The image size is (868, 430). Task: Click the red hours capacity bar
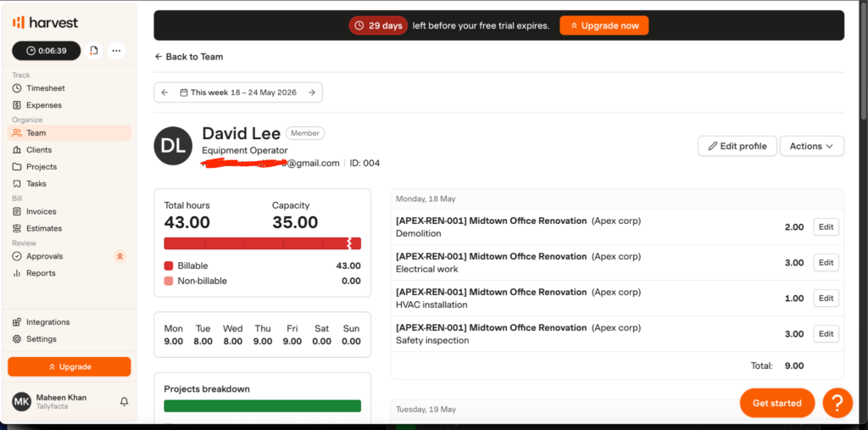pos(263,243)
